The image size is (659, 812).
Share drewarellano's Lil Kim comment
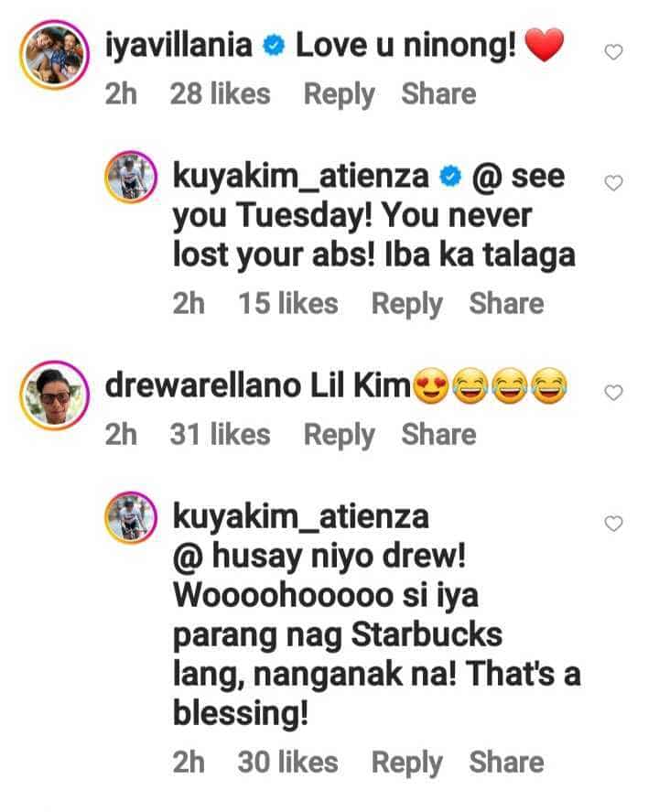click(438, 435)
